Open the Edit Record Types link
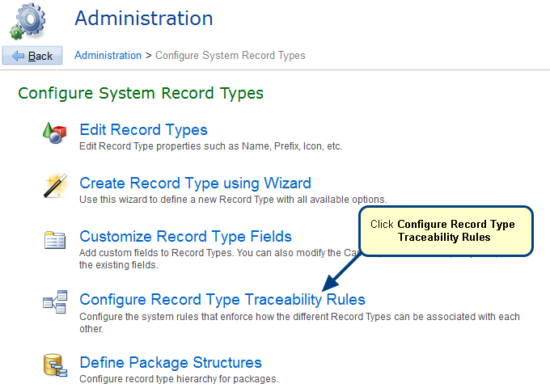 coord(143,130)
